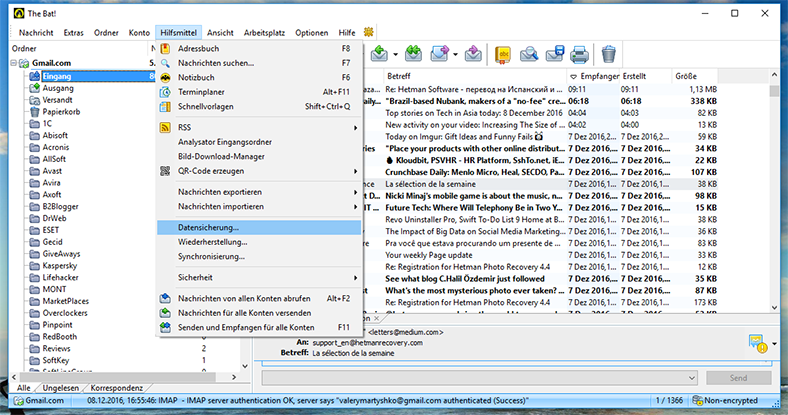Click the Reply to all double-arrow icon
The width and height of the screenshot is (788, 415).
[413, 54]
